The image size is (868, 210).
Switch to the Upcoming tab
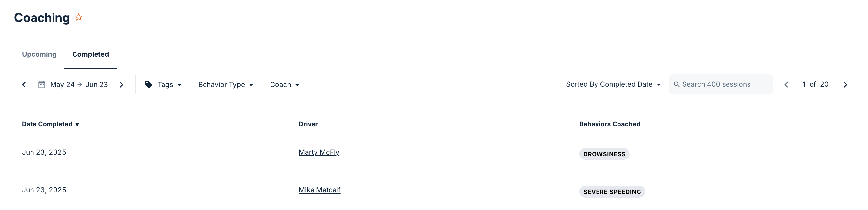(x=39, y=54)
